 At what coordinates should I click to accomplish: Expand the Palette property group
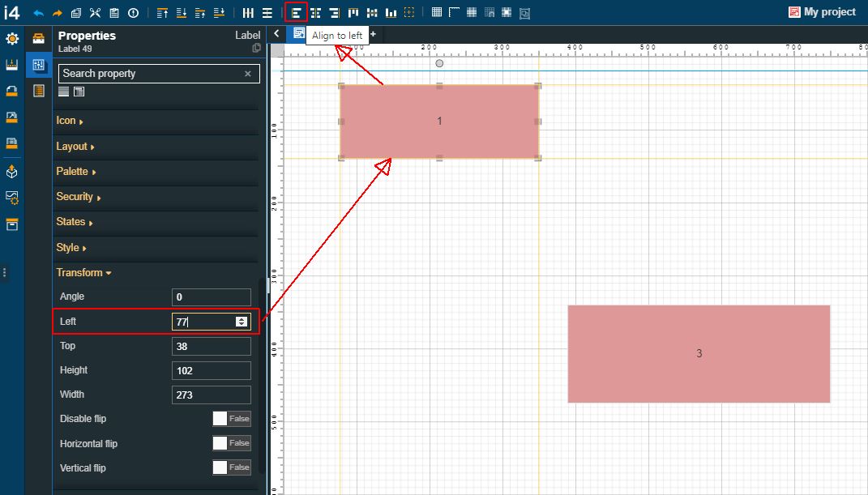coord(76,172)
